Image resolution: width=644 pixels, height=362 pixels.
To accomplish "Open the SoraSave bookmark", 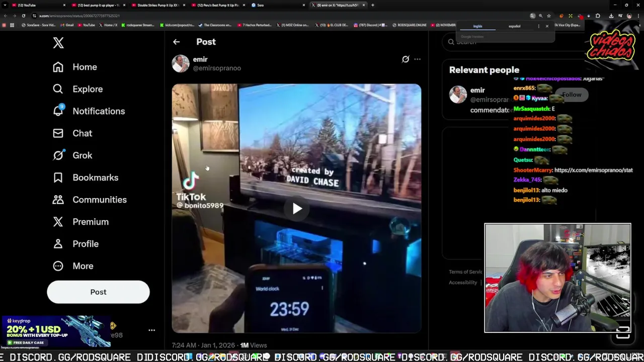I will (39, 25).
